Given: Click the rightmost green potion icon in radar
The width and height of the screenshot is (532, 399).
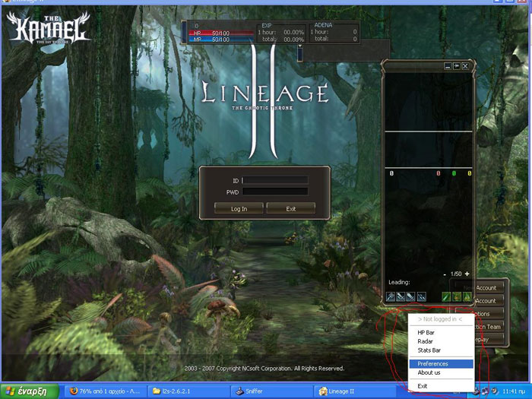Looking at the screenshot, I should [467, 297].
